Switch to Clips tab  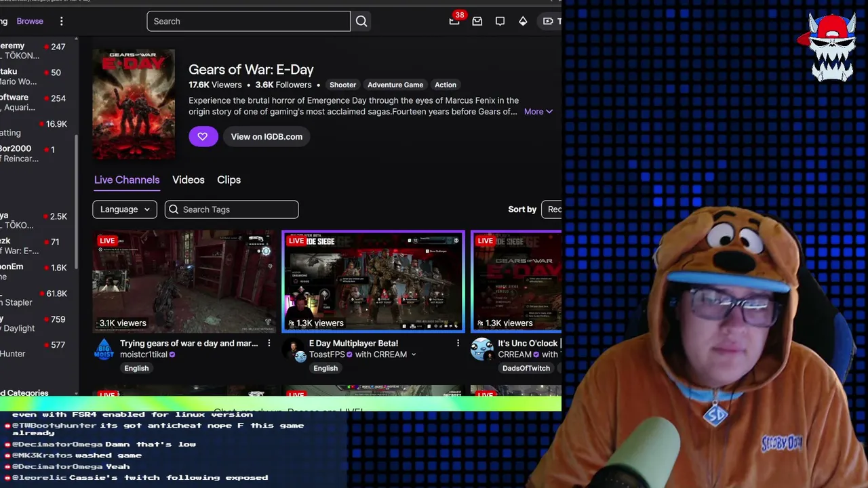229,180
